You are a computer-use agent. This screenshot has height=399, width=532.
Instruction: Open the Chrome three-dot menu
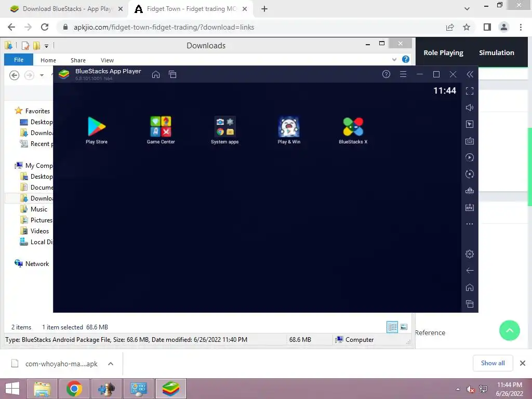[521, 27]
